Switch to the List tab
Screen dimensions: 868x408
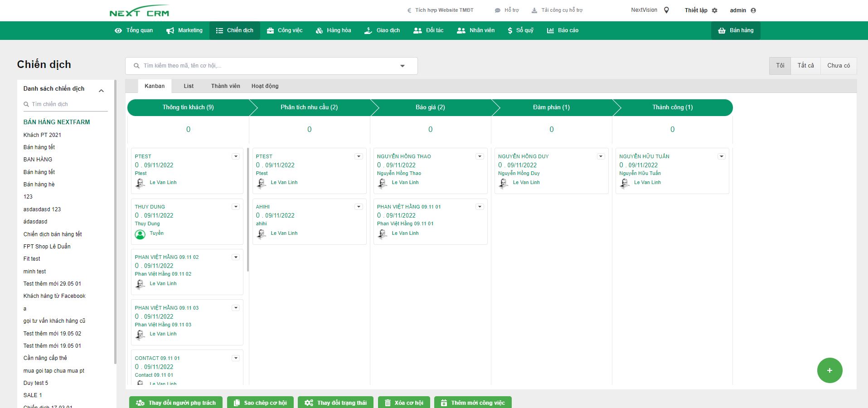189,86
